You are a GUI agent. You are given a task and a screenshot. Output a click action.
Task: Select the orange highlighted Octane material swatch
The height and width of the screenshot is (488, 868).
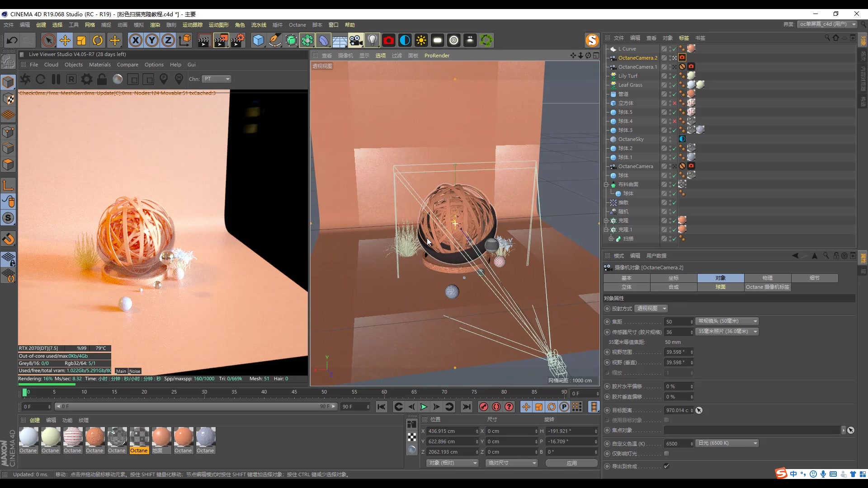(139, 437)
